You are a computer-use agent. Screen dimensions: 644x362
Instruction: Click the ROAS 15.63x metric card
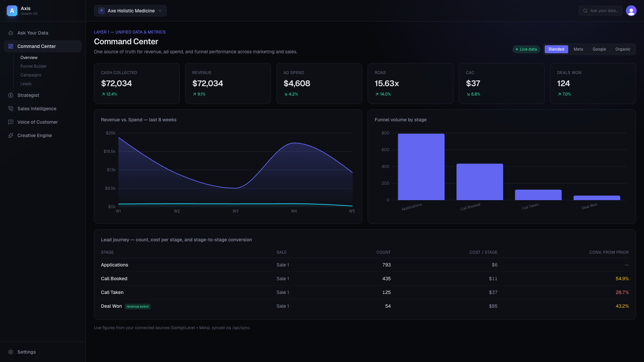(411, 83)
